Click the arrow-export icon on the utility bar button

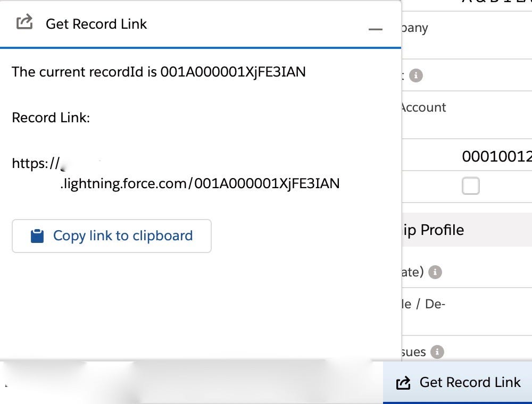[x=403, y=382]
